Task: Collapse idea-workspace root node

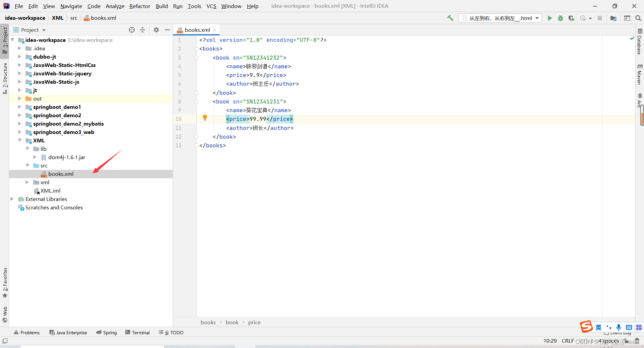Action: tap(12, 40)
